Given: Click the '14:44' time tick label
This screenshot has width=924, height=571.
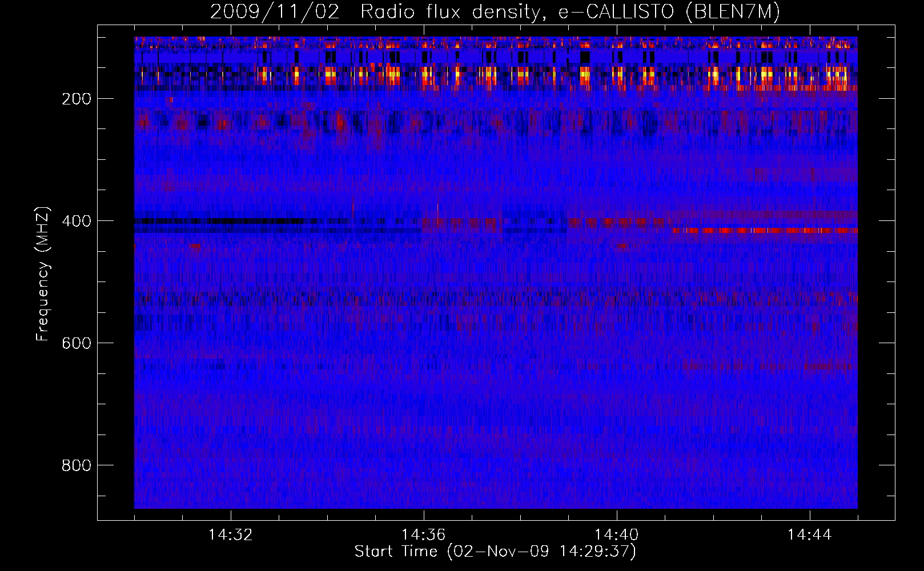Looking at the screenshot, I should [810, 535].
